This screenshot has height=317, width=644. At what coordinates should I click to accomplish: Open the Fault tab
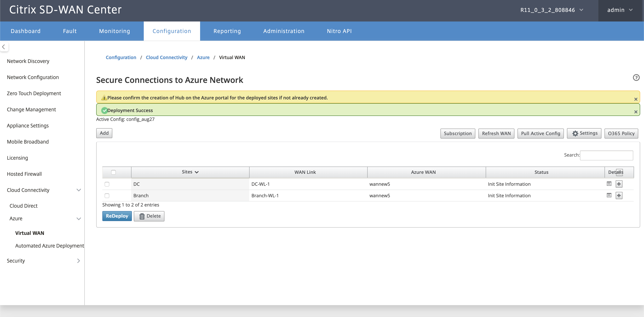coord(70,31)
